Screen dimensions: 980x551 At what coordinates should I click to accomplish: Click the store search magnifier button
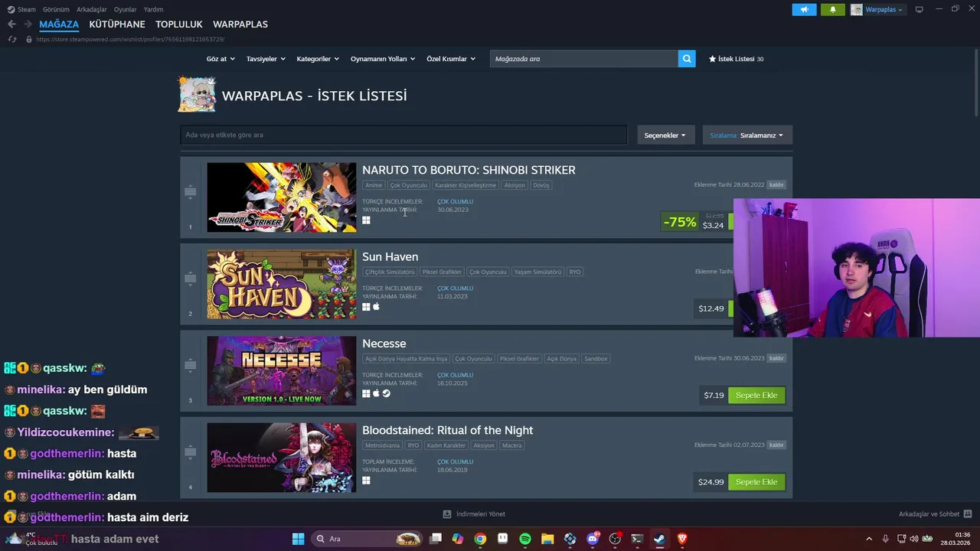[687, 59]
